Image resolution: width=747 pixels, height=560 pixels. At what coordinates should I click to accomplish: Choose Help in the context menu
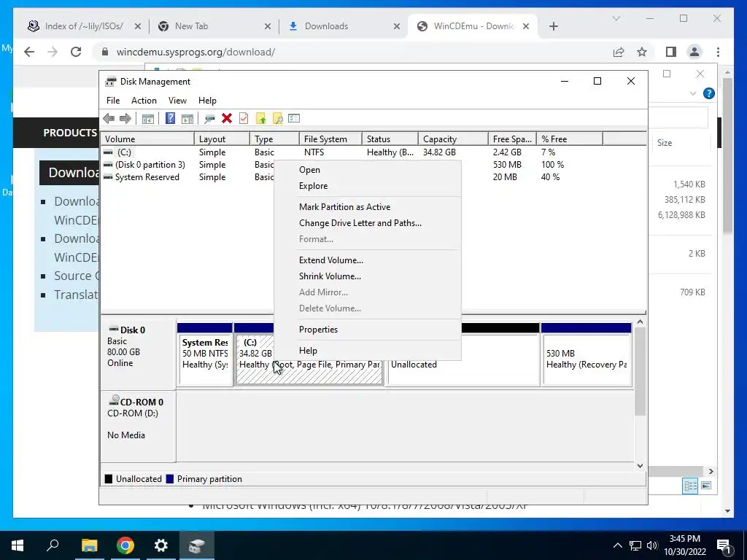368,351
